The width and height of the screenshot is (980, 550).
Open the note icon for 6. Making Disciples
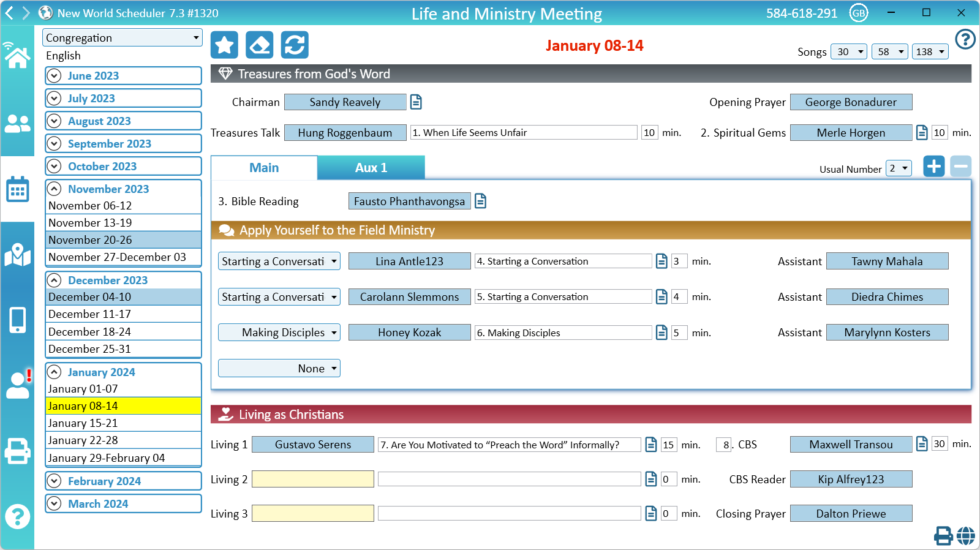click(x=661, y=333)
